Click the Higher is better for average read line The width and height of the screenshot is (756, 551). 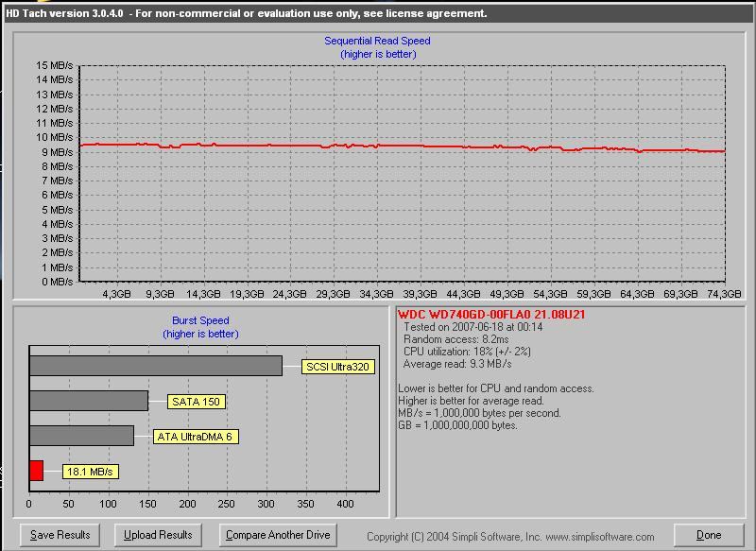click(471, 401)
